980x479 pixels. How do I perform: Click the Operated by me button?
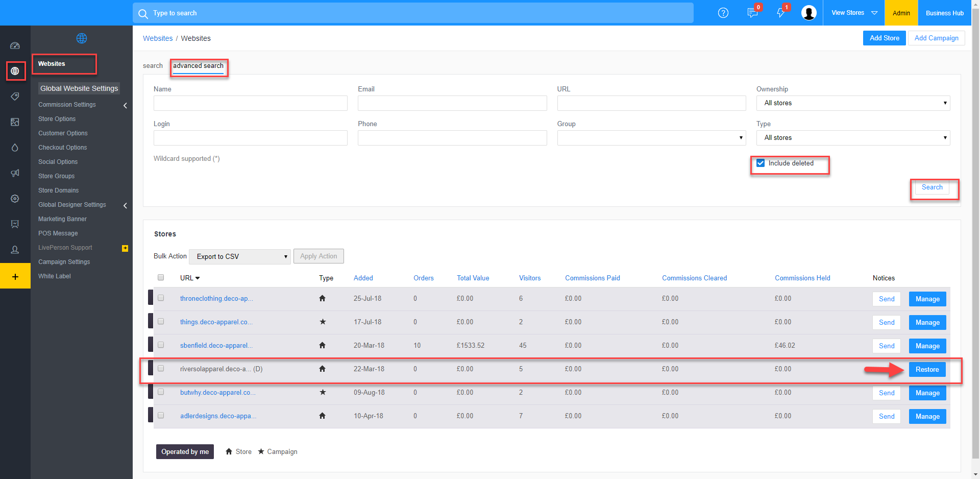pos(185,452)
